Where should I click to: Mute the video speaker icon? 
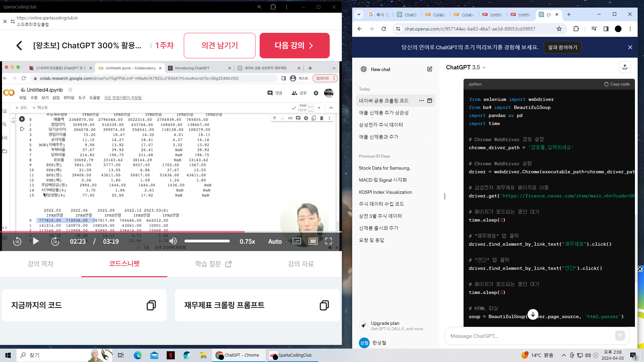pyautogui.click(x=173, y=241)
